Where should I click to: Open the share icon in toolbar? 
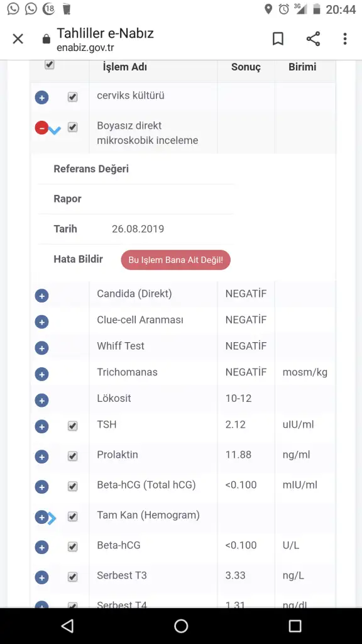pyautogui.click(x=313, y=39)
